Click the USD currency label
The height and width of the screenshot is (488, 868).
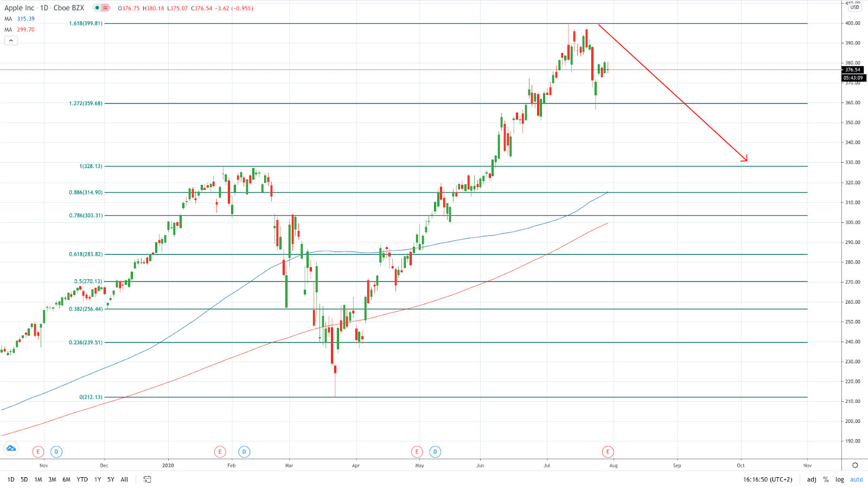855,7
